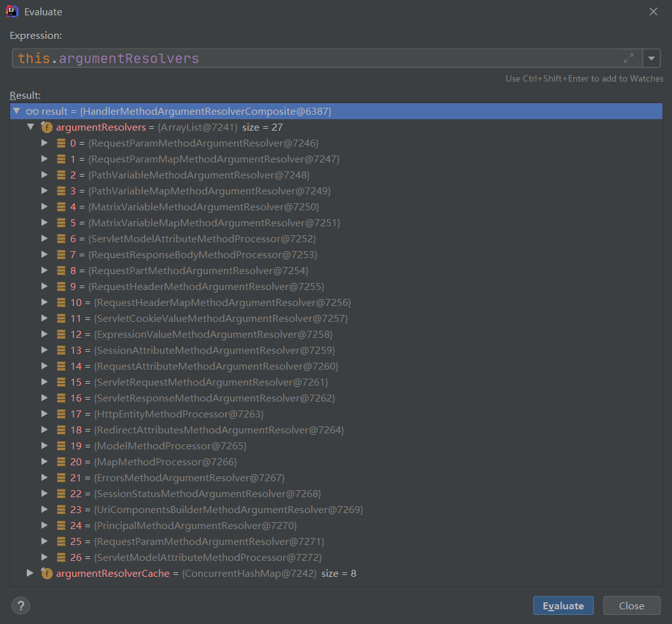Click list icon of element 5 MatrixVariableMapMethodArgumentResolver
Screen dimensions: 672x624
[x=61, y=222]
